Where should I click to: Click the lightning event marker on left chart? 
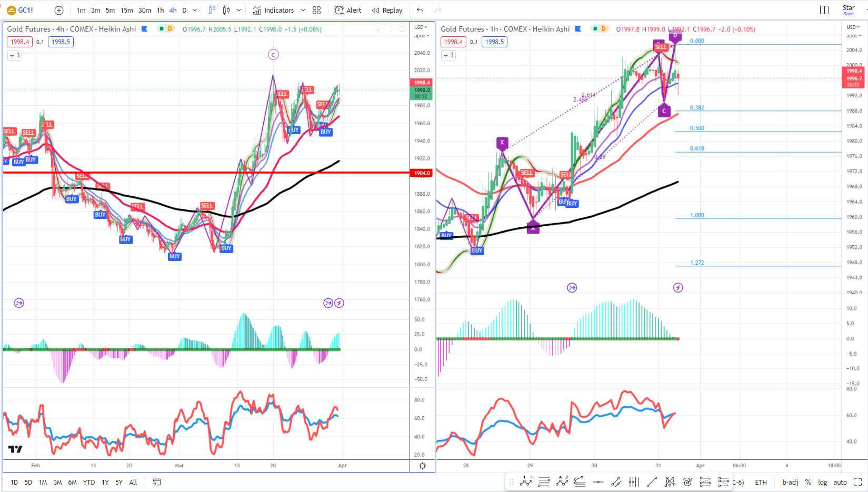340,303
